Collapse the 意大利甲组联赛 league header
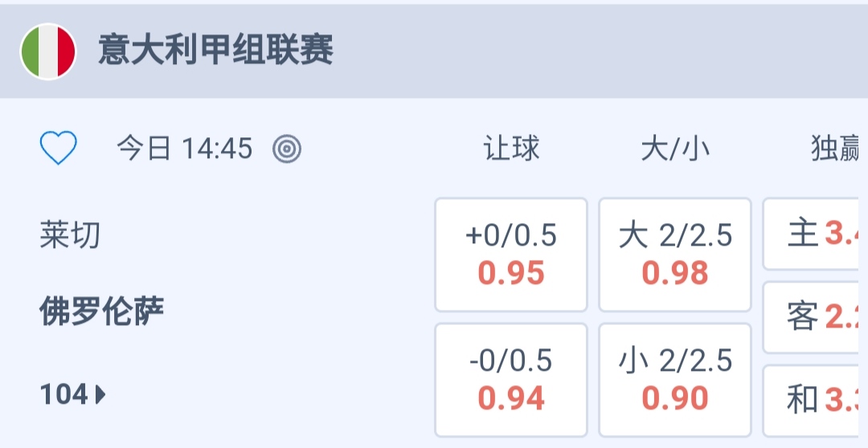Screen dimensions: 868x448 pyautogui.click(x=215, y=51)
